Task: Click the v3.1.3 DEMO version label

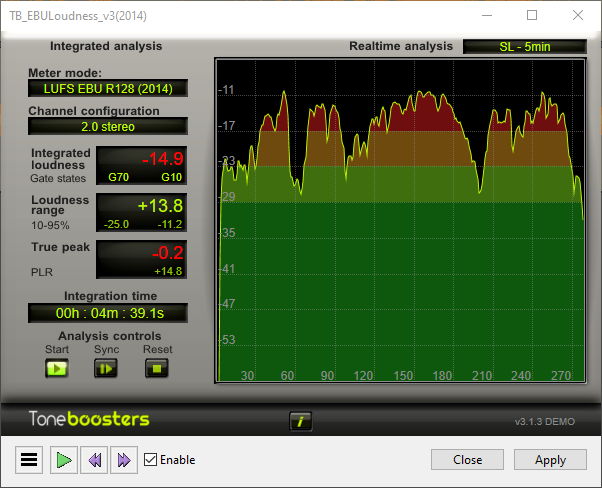Action: (545, 422)
